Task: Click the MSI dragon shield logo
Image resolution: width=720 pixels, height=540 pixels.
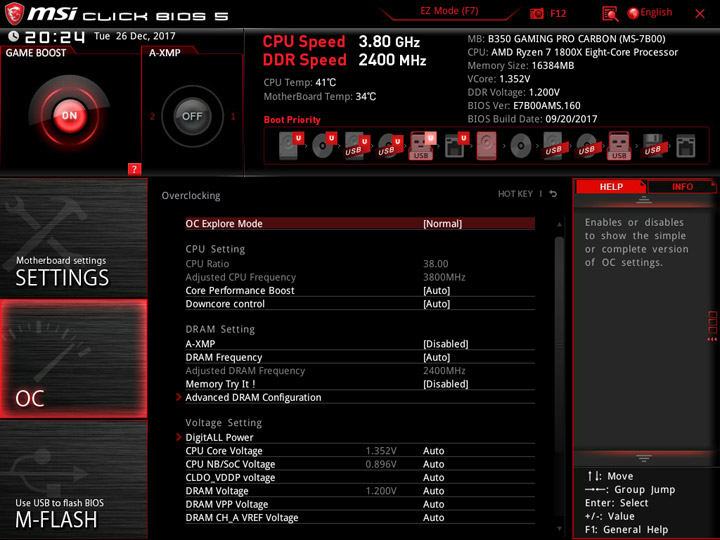Action: (14, 14)
